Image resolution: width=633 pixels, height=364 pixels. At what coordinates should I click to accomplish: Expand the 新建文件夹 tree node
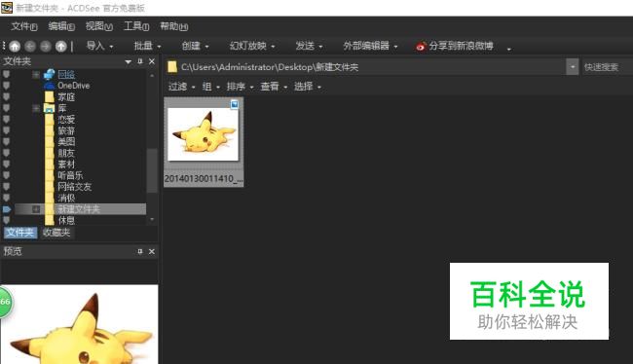(x=36, y=209)
